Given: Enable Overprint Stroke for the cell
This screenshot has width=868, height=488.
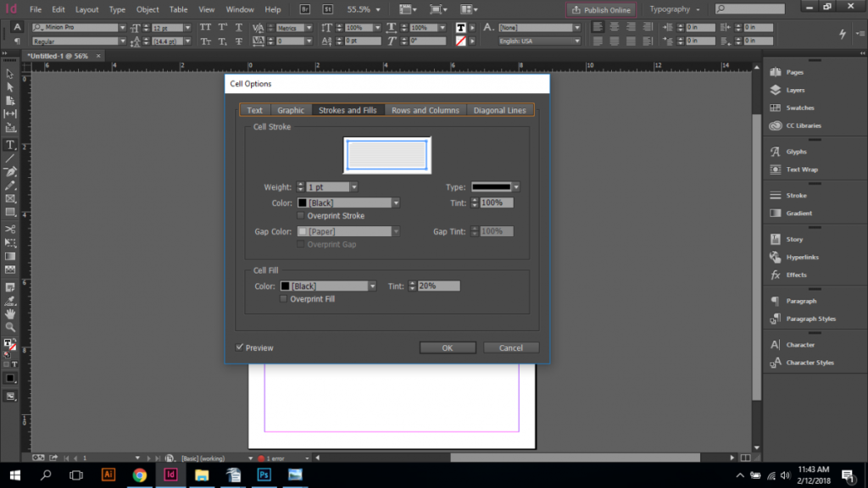Looking at the screenshot, I should click(x=301, y=215).
